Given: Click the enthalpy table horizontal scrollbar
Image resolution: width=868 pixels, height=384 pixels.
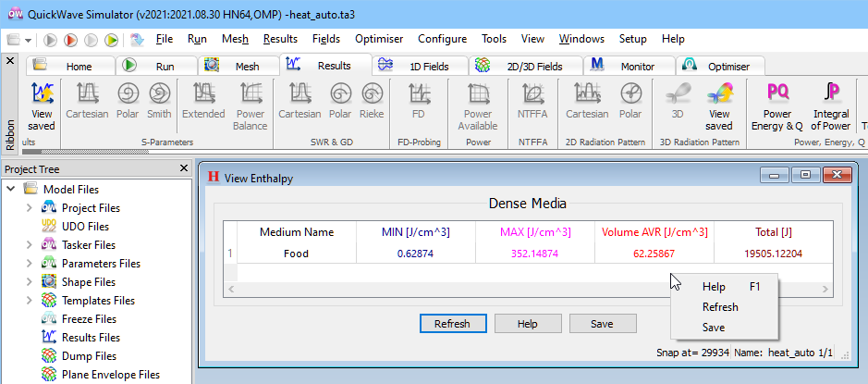Looking at the screenshot, I should 528,289.
